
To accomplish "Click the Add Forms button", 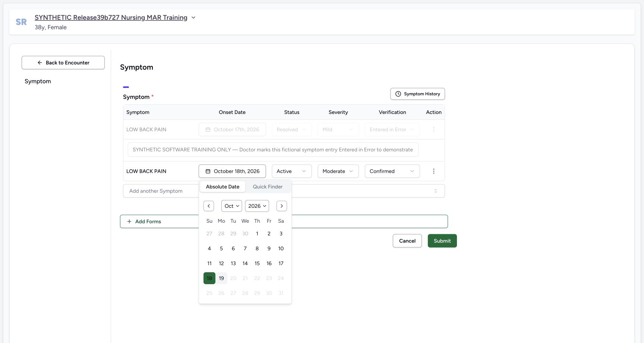I will tap(284, 222).
